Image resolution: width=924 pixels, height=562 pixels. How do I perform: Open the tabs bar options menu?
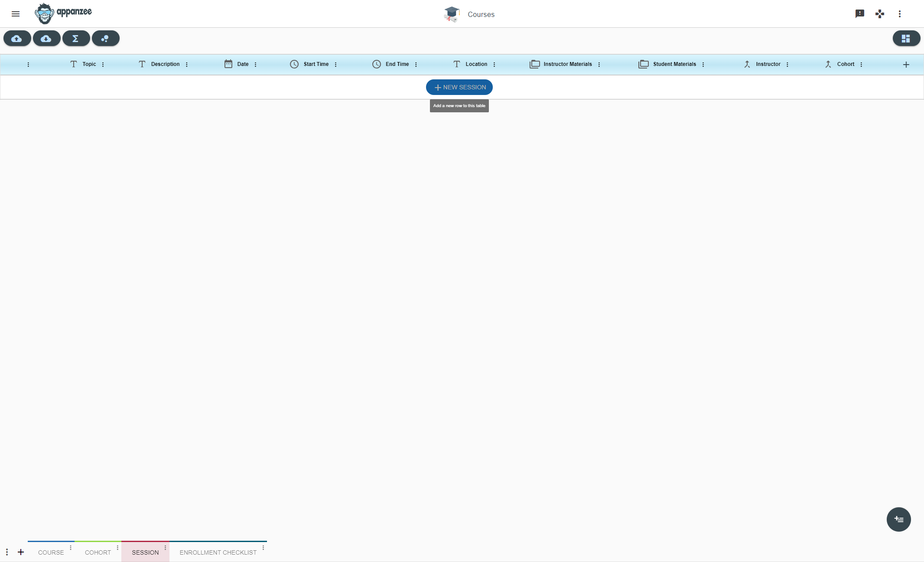(7, 552)
